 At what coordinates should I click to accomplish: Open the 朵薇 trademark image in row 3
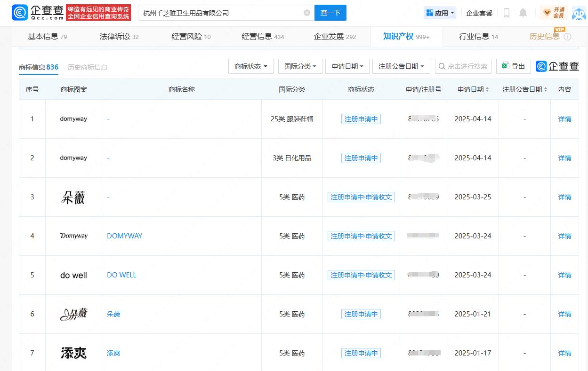(73, 197)
